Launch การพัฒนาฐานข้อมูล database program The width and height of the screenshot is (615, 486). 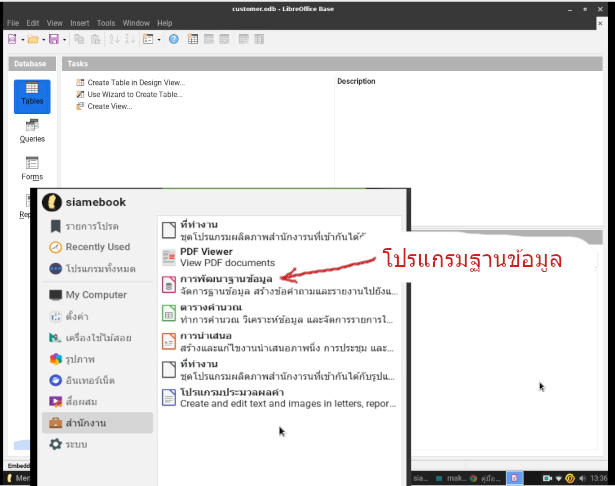(280, 285)
